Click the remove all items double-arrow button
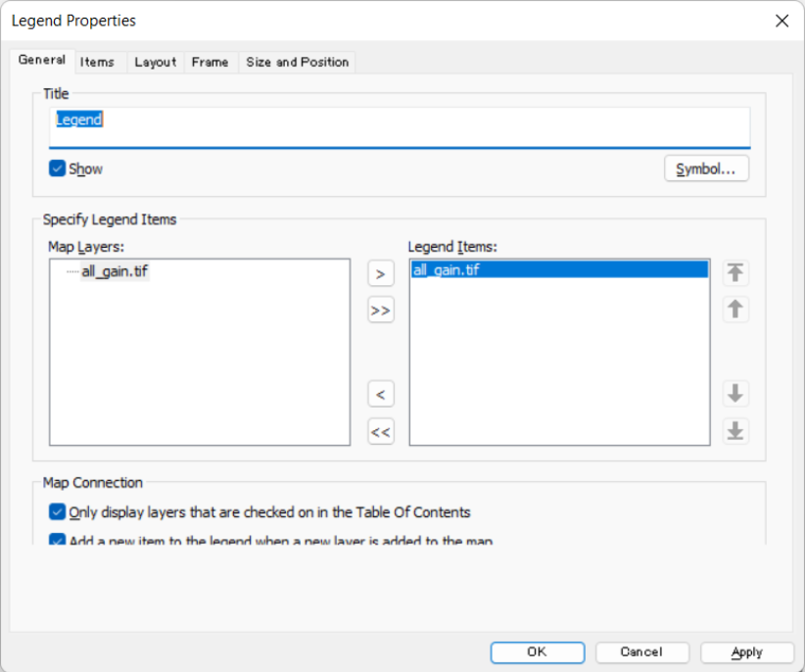This screenshot has width=805, height=672. pyautogui.click(x=380, y=431)
